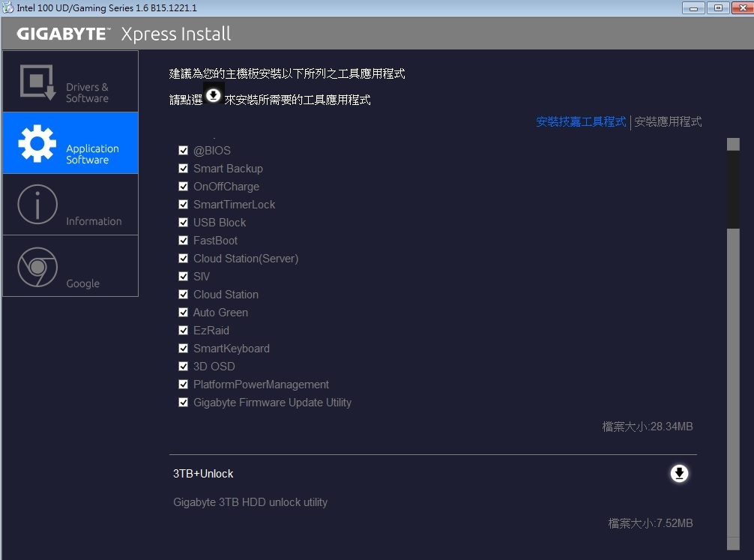Maximize the Xpress Install window
Viewport: 754px width, 560px height.
click(719, 8)
